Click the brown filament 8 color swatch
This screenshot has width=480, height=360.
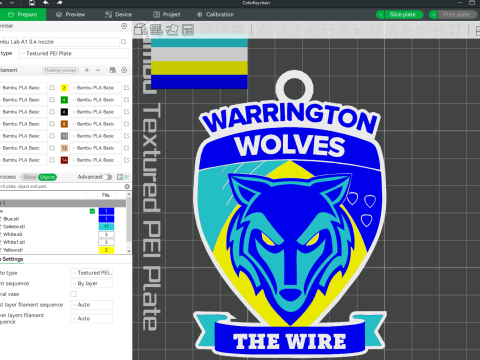[64, 124]
